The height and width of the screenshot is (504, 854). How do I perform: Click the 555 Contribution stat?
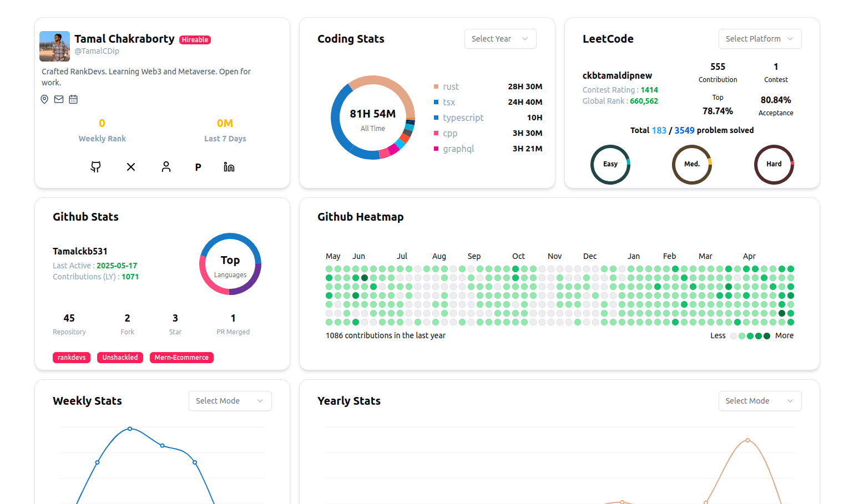[x=717, y=73]
